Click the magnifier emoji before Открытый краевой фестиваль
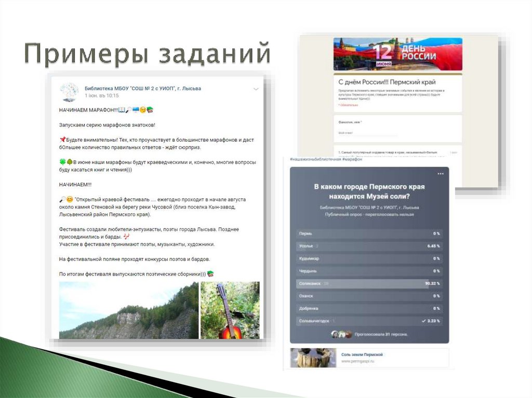This screenshot has width=532, height=398. pyautogui.click(x=62, y=199)
